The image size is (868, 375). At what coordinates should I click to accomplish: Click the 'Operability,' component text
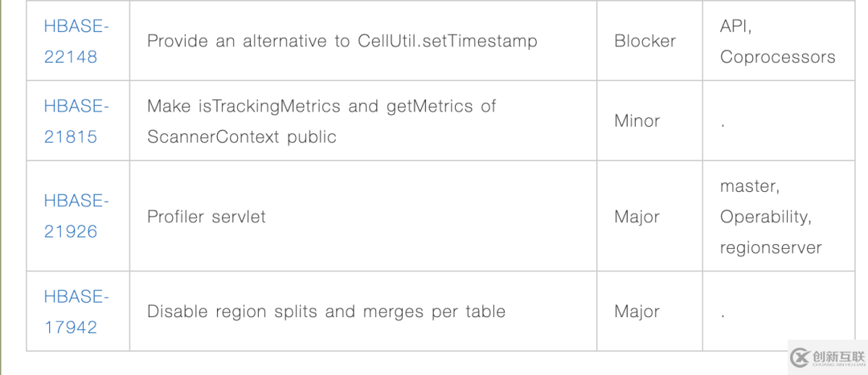coord(766,217)
